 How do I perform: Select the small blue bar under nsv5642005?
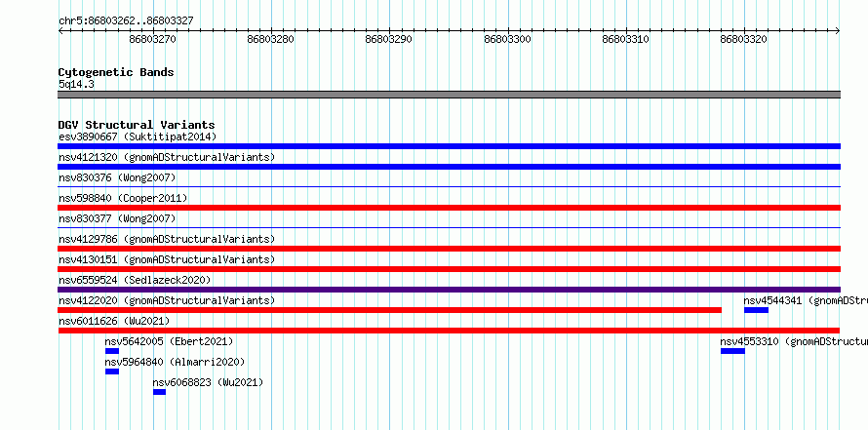pos(112,351)
